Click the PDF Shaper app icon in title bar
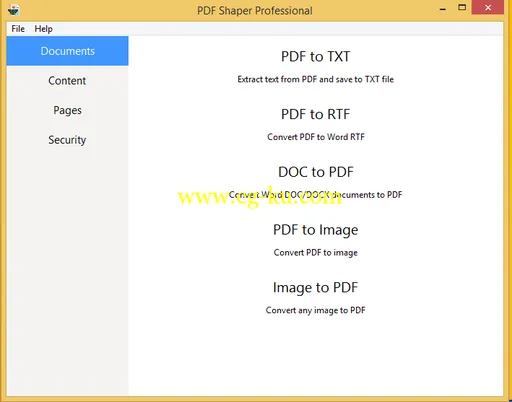The height and width of the screenshot is (402, 512). 14,10
